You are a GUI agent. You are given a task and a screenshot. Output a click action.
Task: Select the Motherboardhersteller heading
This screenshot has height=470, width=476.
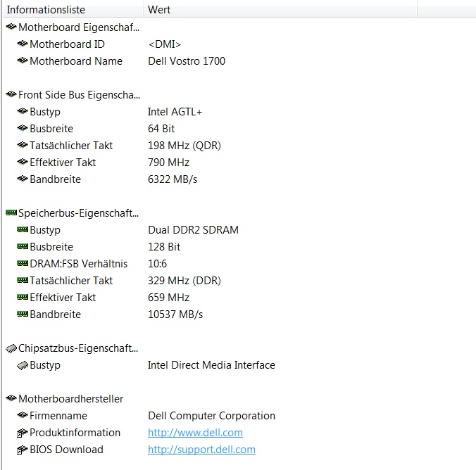pos(70,399)
